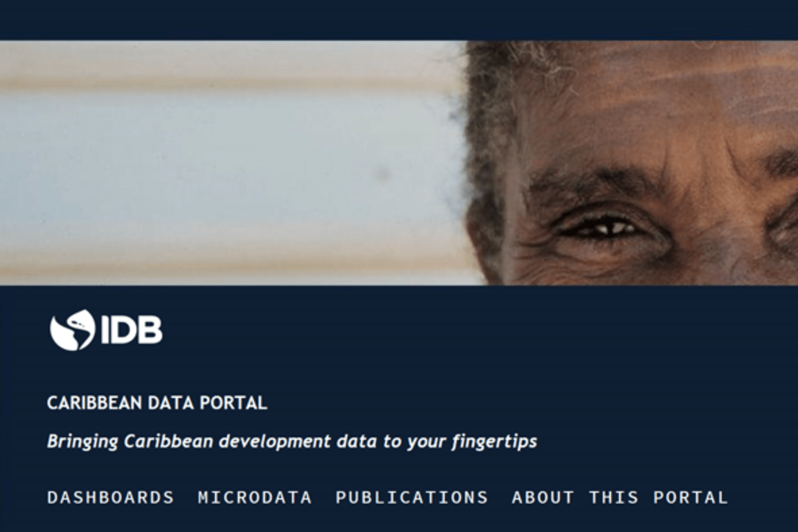
Task: Go to the Microdata section
Action: tap(255, 497)
